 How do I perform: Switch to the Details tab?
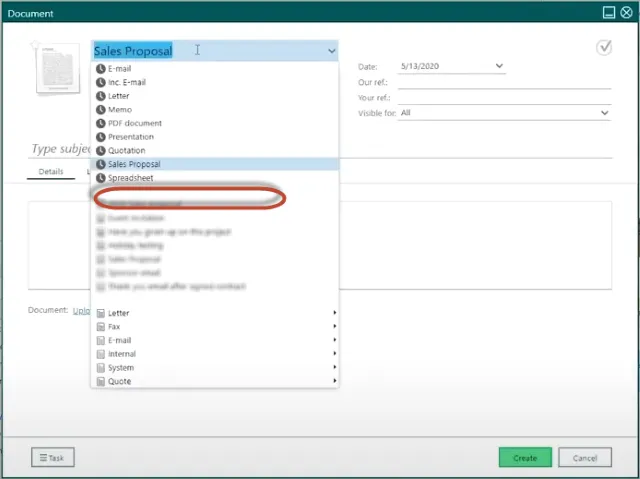[x=51, y=172]
